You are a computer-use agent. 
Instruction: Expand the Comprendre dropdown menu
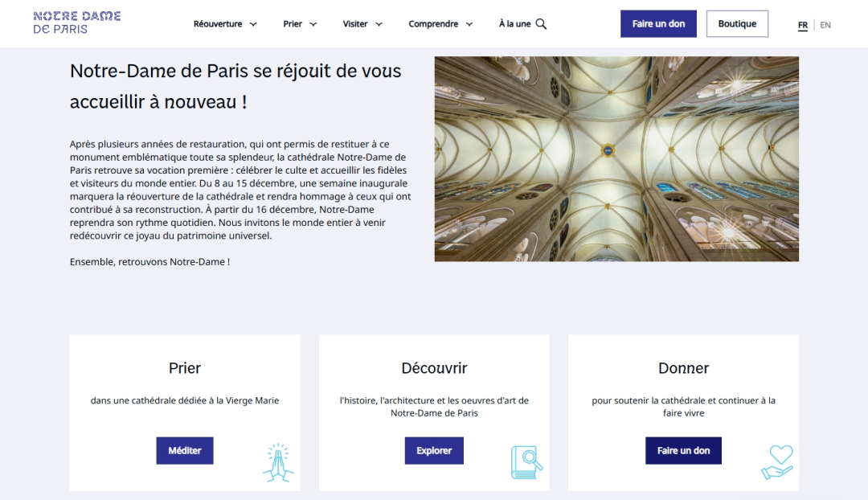(440, 24)
